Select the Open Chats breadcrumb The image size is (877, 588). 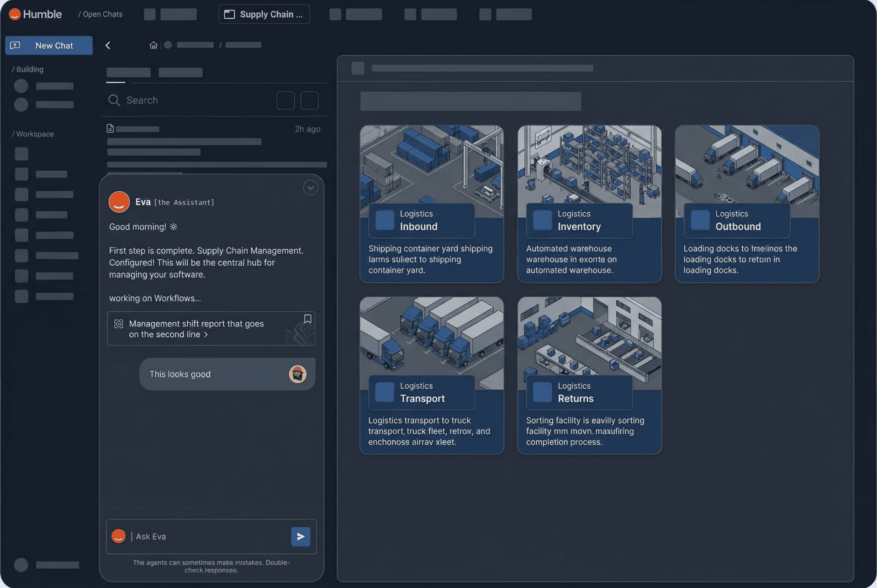tap(100, 14)
